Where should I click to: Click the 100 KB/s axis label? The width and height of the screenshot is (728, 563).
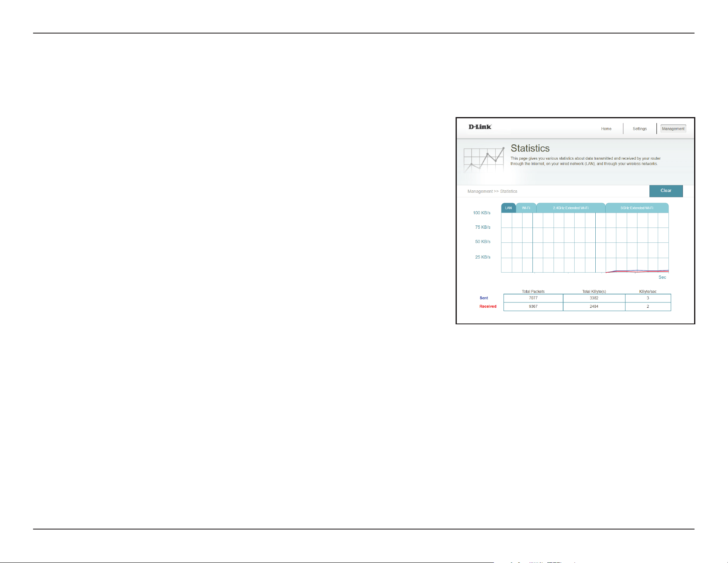click(482, 213)
